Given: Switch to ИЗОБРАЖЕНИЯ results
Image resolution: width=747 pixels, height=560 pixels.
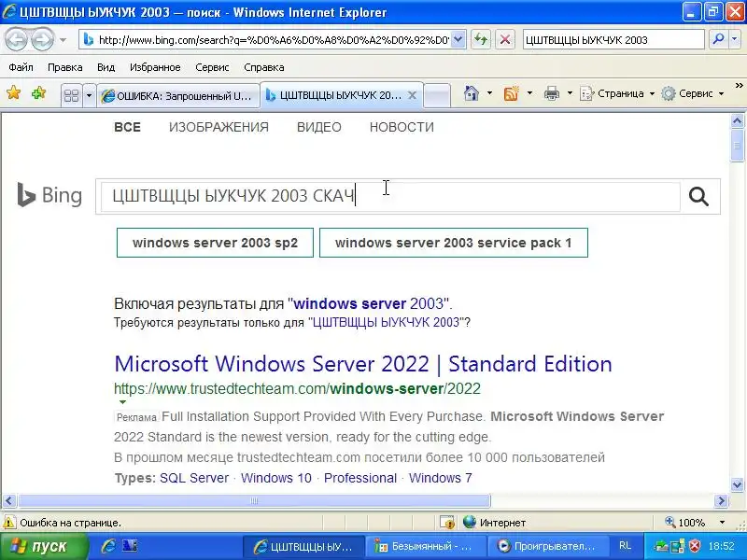Looking at the screenshot, I should pyautogui.click(x=218, y=127).
